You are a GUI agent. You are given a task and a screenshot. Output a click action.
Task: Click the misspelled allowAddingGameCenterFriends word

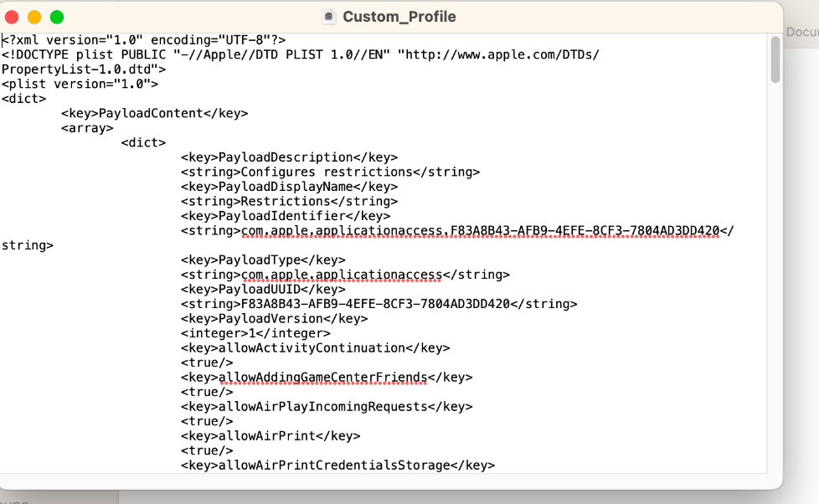(322, 378)
